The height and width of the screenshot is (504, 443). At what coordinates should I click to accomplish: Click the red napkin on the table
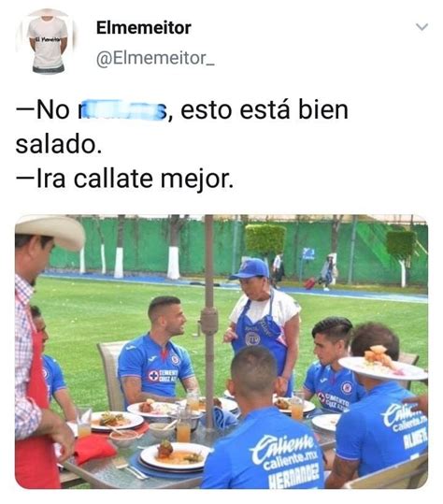click(x=93, y=449)
